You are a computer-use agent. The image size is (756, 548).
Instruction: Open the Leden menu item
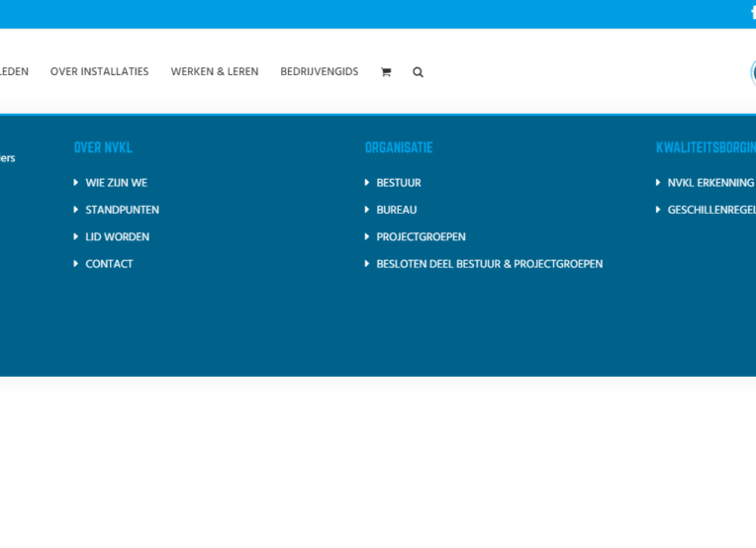pos(14,72)
